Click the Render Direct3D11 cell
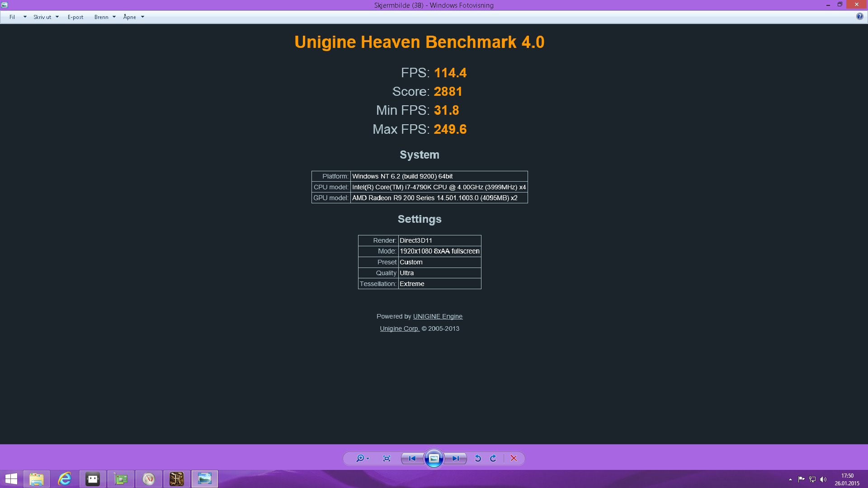868x488 pixels. [439, 240]
